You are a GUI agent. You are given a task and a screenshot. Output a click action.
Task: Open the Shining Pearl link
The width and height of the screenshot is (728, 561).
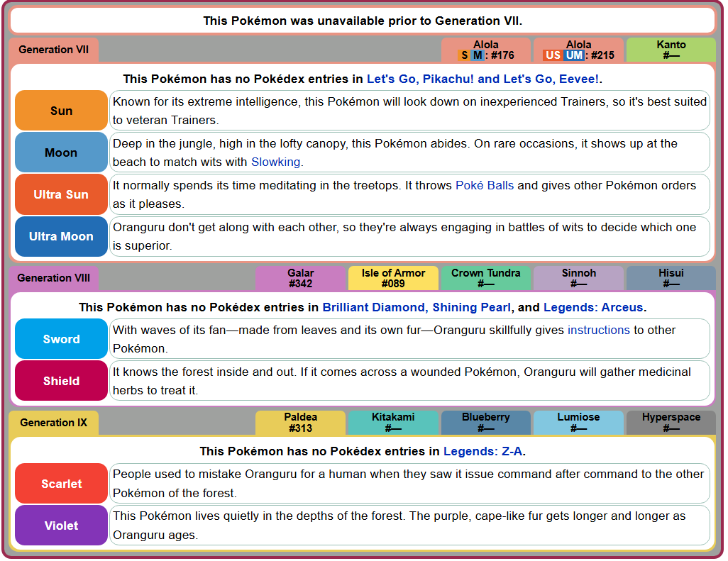pyautogui.click(x=471, y=307)
